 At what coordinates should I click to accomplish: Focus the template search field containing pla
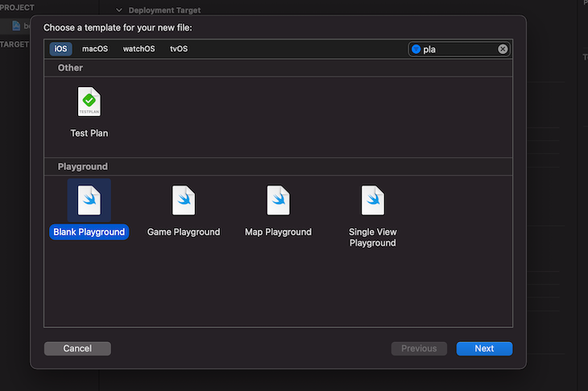[459, 49]
